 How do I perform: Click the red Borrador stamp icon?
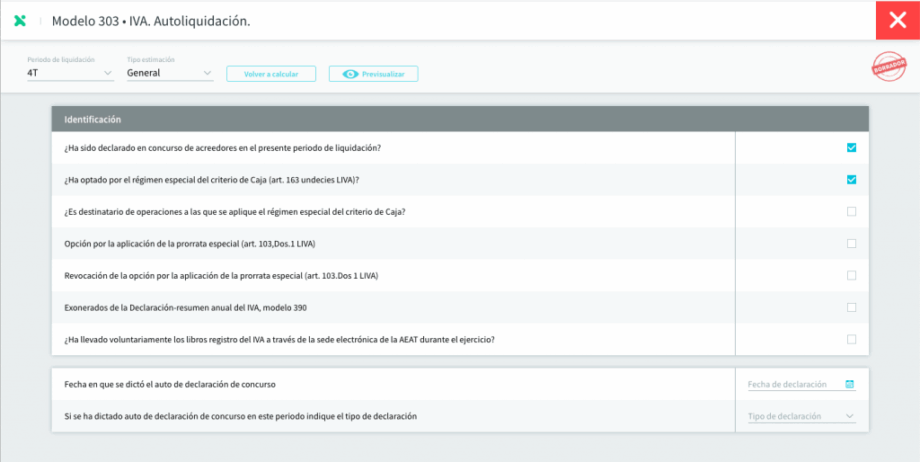coord(889,66)
